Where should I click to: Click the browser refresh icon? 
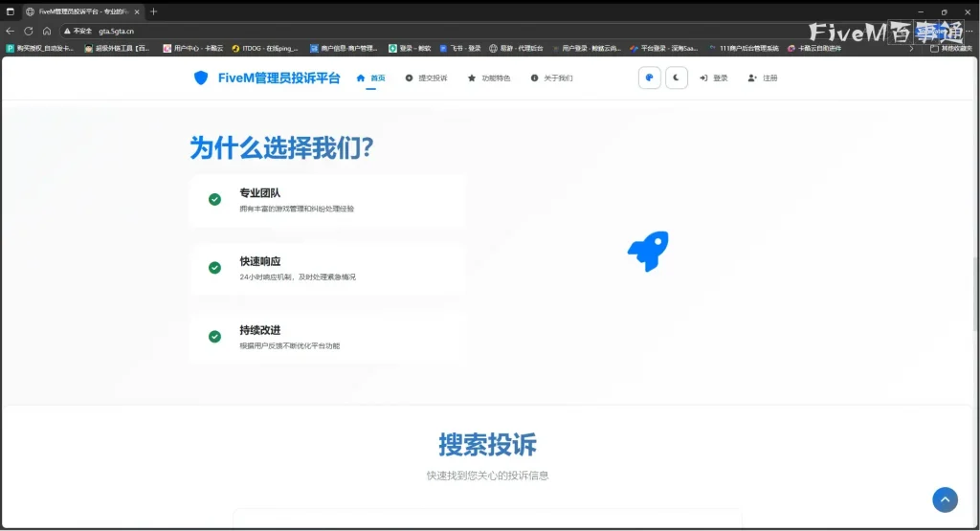(28, 31)
